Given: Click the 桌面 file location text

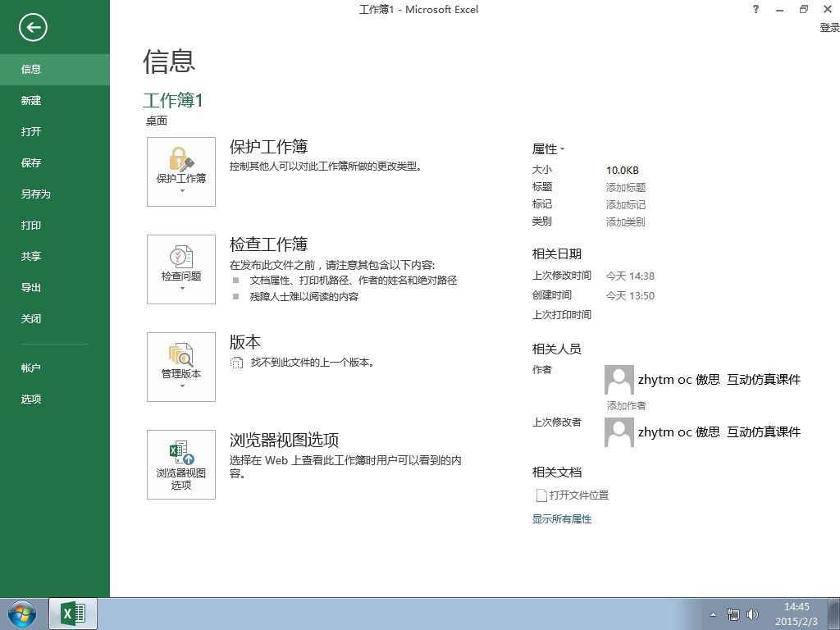Looking at the screenshot, I should pyautogui.click(x=157, y=121).
